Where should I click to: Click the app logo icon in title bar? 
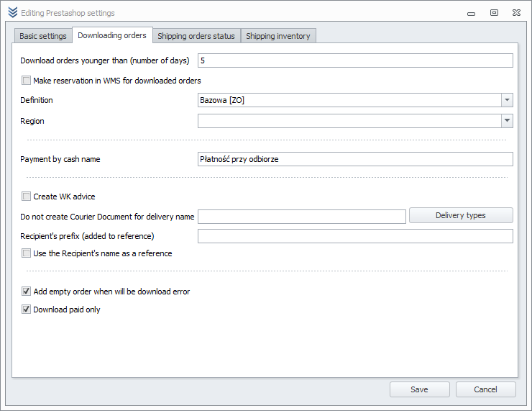[x=12, y=12]
